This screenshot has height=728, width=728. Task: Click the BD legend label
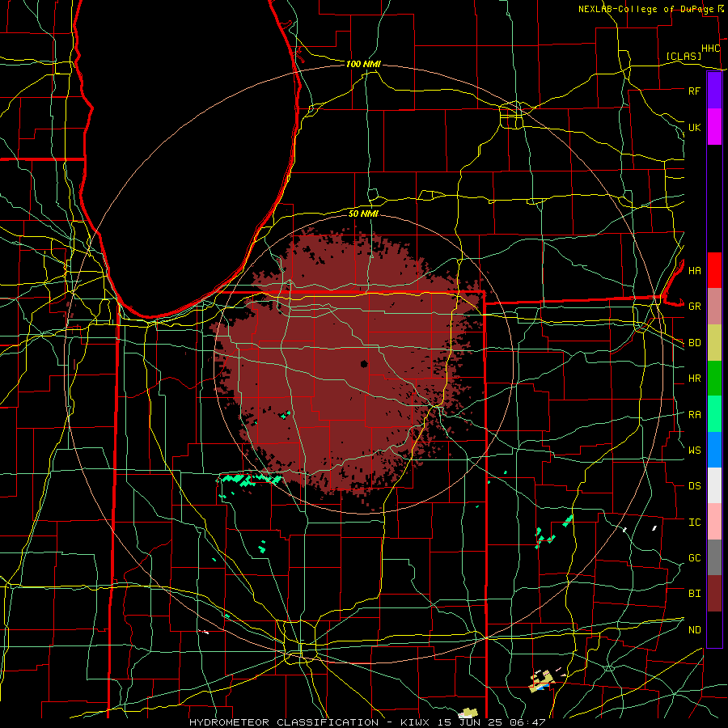694,343
